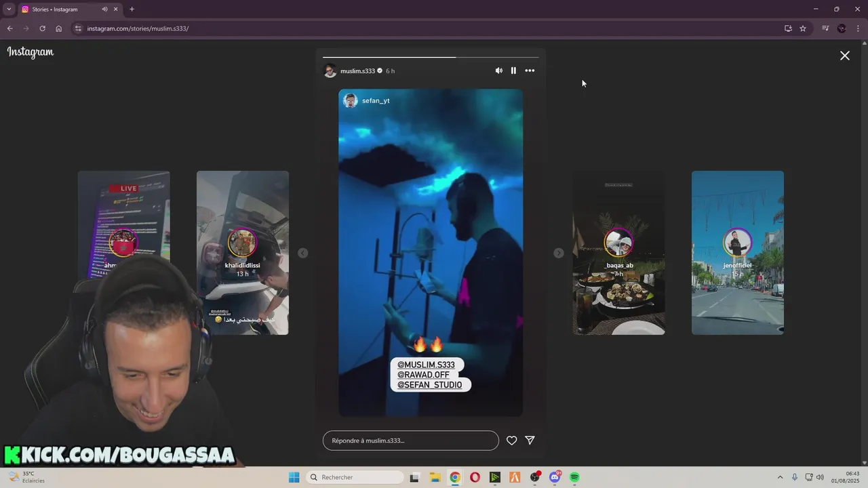Click the microphone tray icon

(795, 477)
